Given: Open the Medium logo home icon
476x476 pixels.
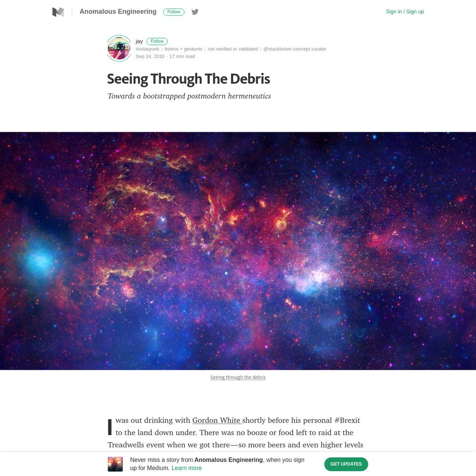Looking at the screenshot, I should (58, 12).
